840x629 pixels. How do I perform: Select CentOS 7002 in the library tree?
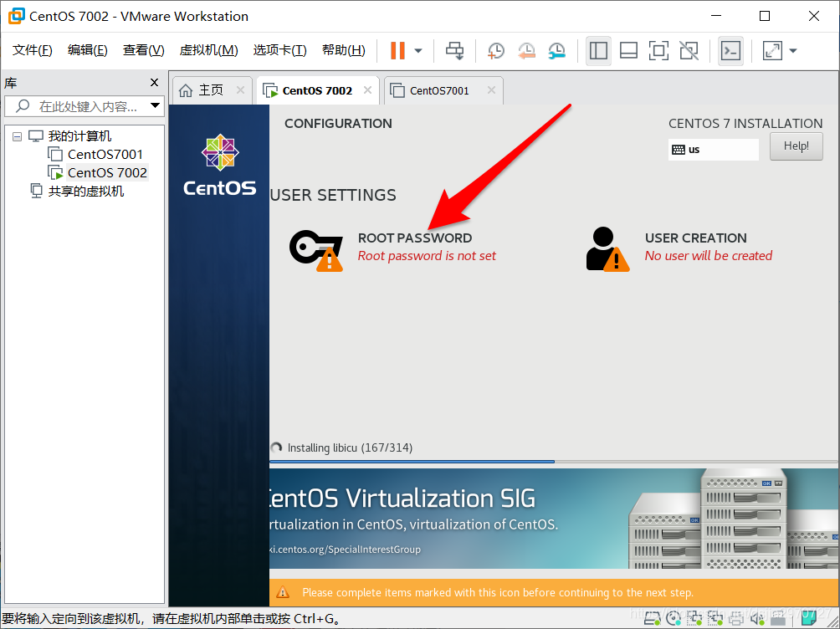click(107, 173)
